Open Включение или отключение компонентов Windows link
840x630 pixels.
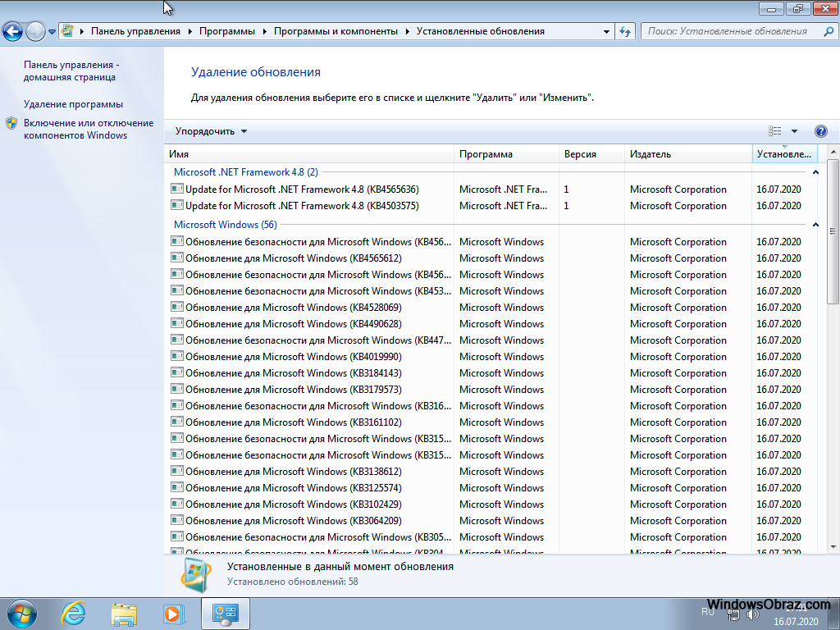coord(88,129)
